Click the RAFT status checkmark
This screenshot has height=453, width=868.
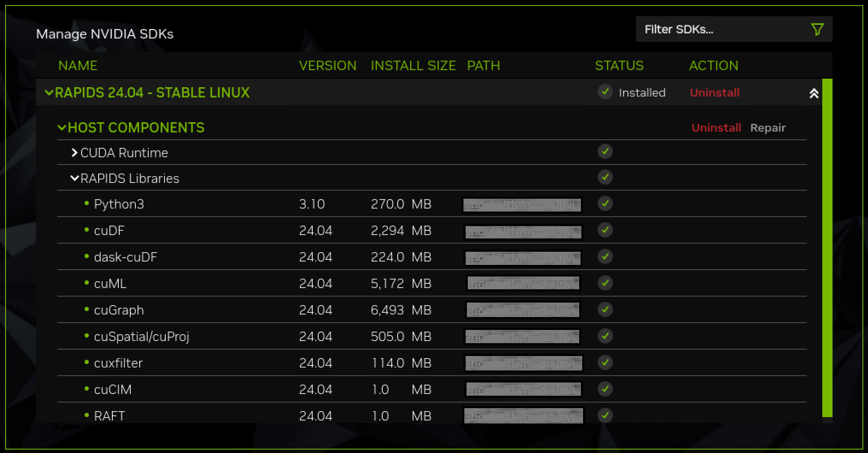[x=605, y=415]
